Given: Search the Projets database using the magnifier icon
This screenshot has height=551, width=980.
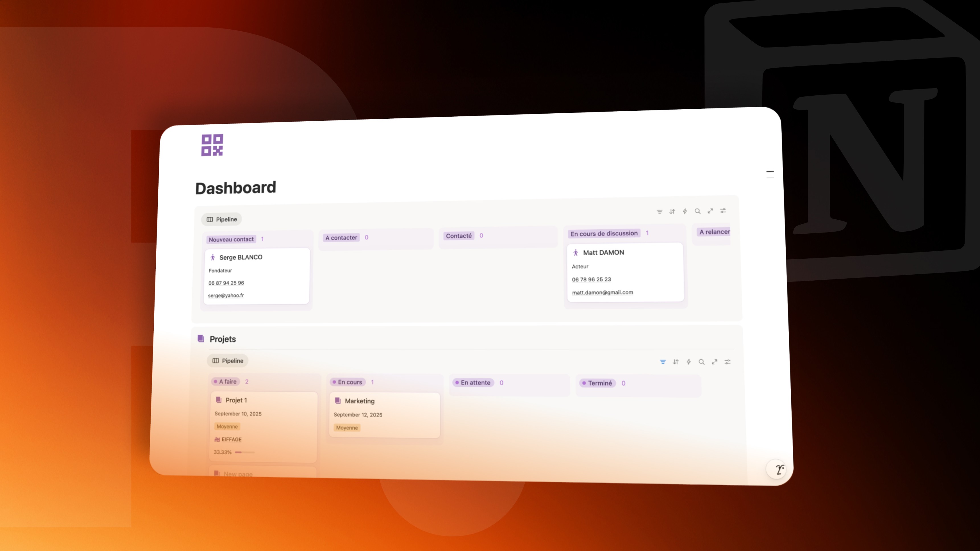Looking at the screenshot, I should click(702, 362).
